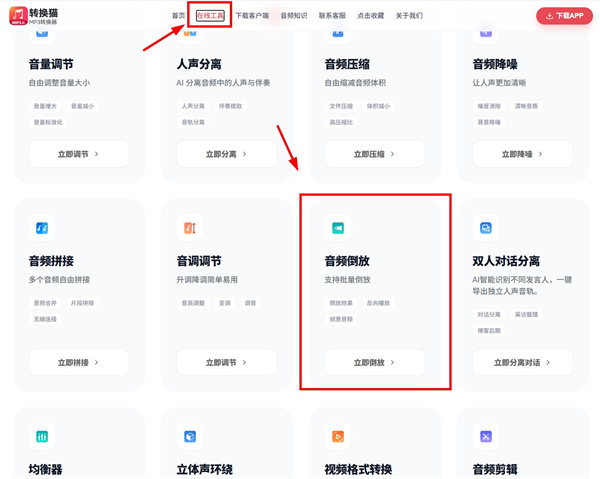Click the 体积减小 tag

pos(378,106)
